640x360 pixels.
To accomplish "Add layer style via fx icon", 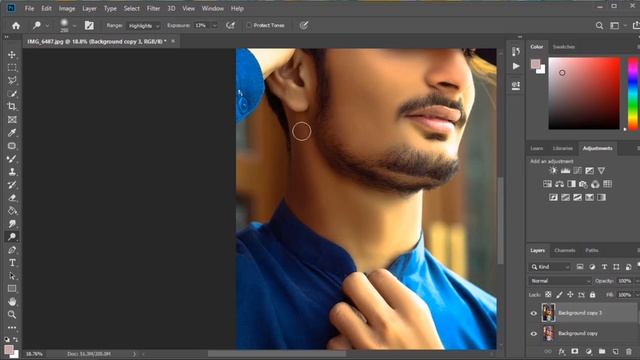I will point(562,351).
